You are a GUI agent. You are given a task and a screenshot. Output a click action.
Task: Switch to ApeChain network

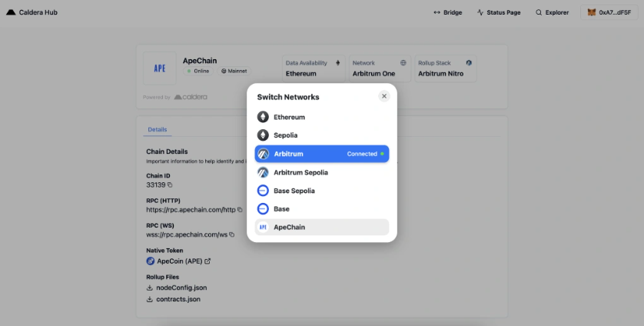[321, 227]
